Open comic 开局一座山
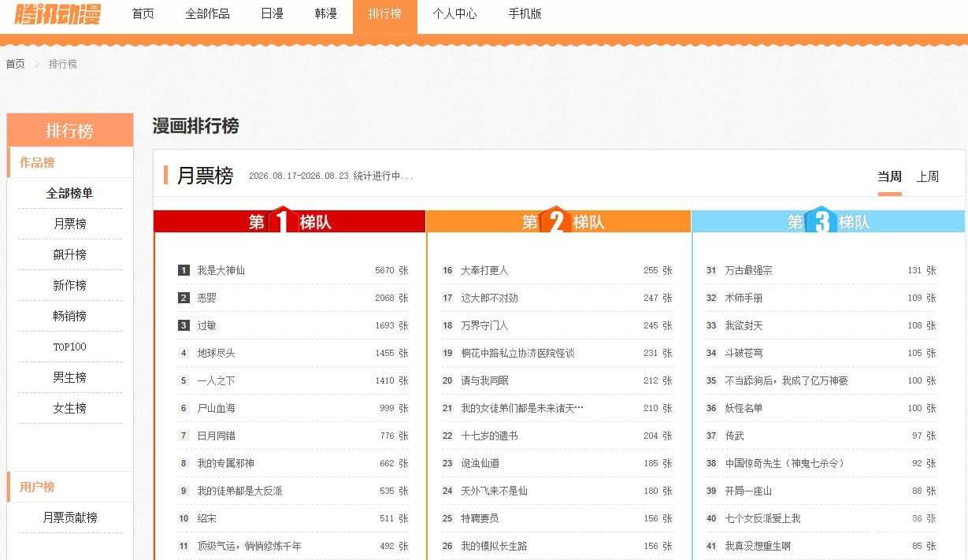This screenshot has height=560, width=968. click(x=749, y=491)
